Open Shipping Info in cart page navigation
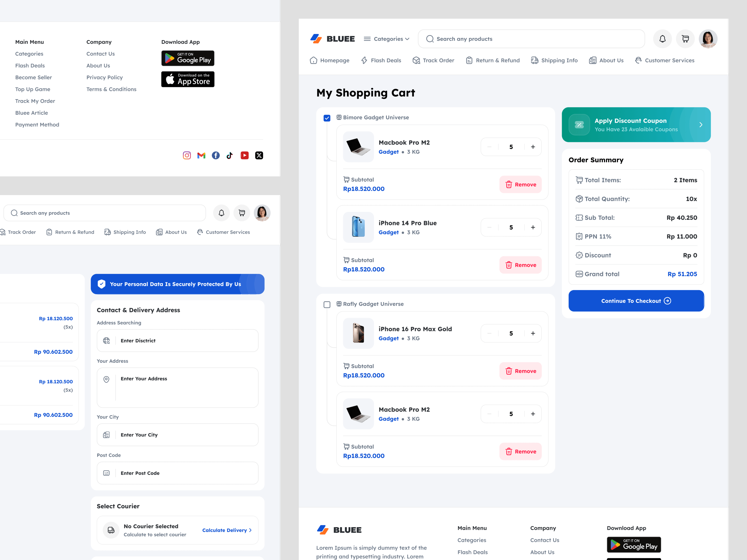The height and width of the screenshot is (560, 747). coord(554,60)
